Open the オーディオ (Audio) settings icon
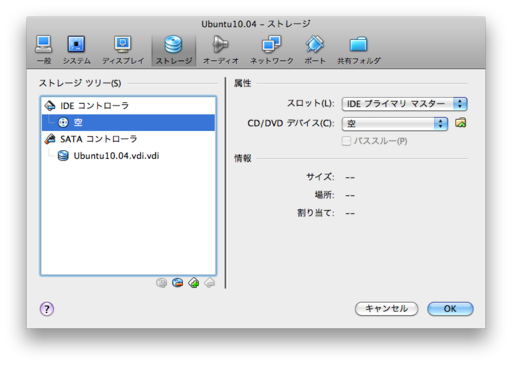This screenshot has width=512, height=365. coord(221,49)
